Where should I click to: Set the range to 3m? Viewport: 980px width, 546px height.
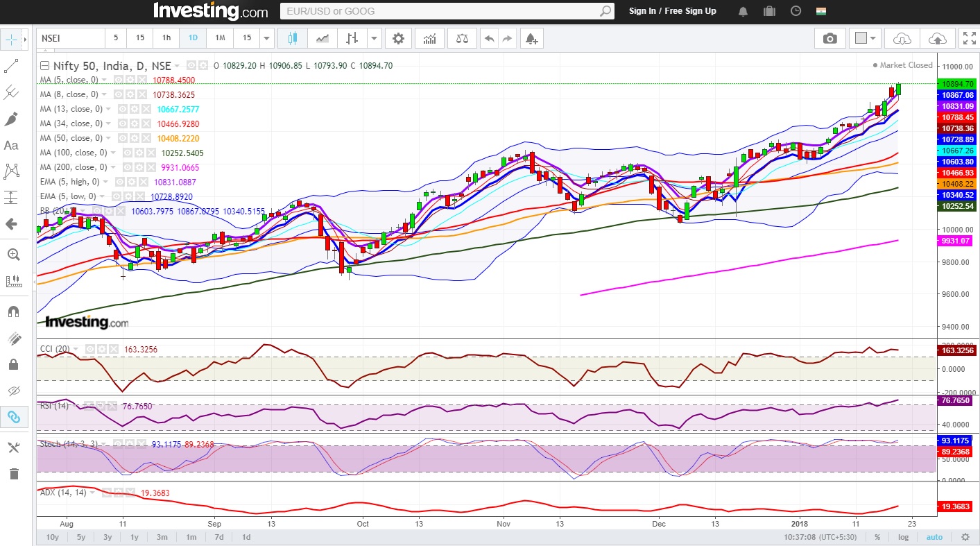(162, 537)
